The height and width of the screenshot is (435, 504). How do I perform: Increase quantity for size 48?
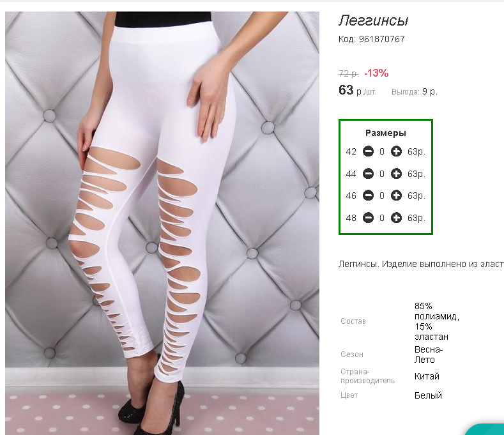tap(396, 218)
